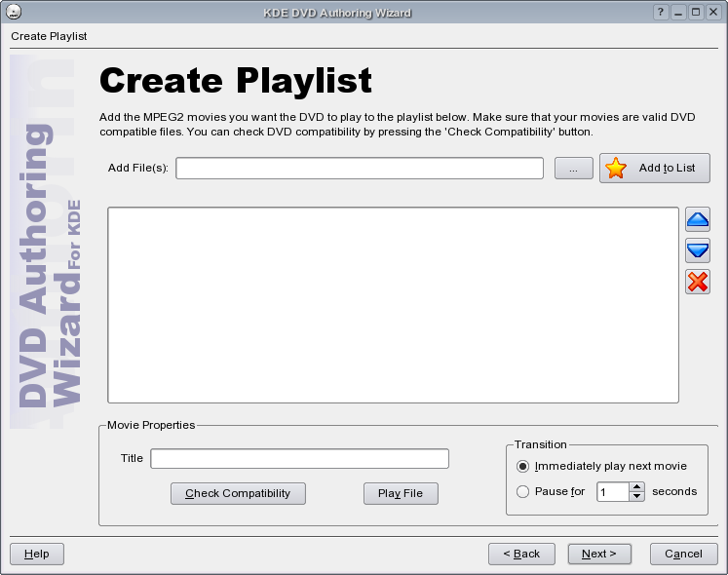Proceed with the Next > button
Viewport: 728px width, 575px height.
click(x=599, y=555)
